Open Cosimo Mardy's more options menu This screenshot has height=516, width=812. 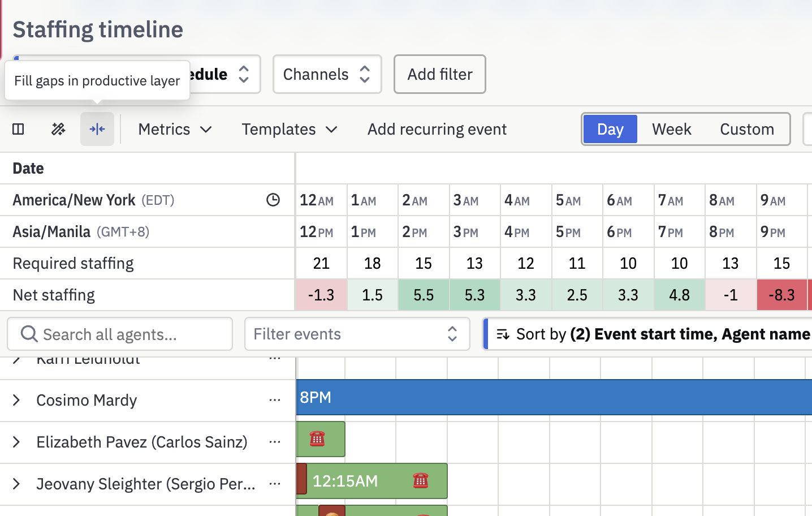(x=275, y=400)
